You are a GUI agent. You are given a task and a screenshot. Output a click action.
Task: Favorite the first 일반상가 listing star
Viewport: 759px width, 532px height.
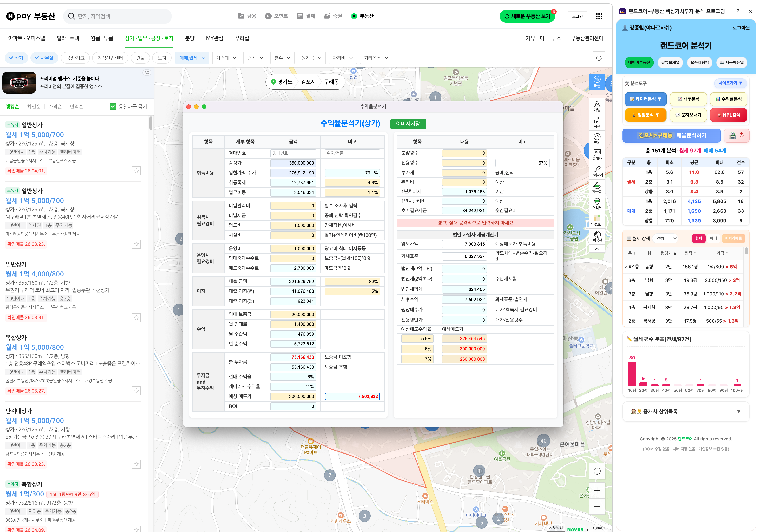pos(136,171)
